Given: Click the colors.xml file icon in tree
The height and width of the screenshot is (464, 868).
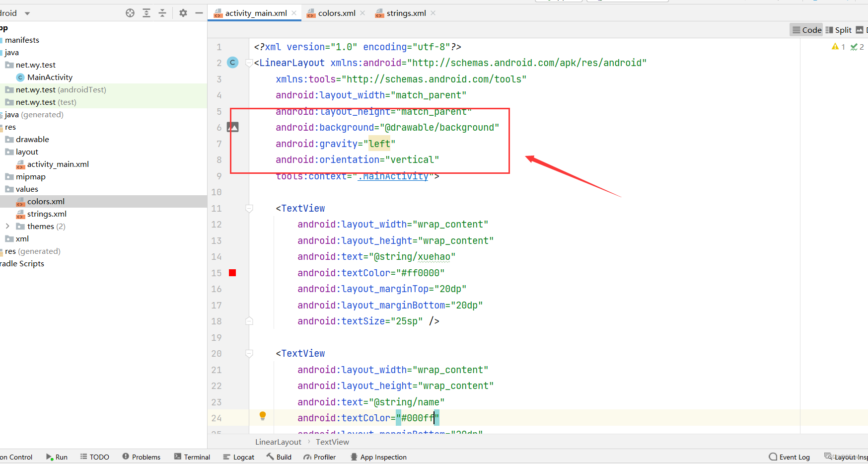Looking at the screenshot, I should 20,202.
